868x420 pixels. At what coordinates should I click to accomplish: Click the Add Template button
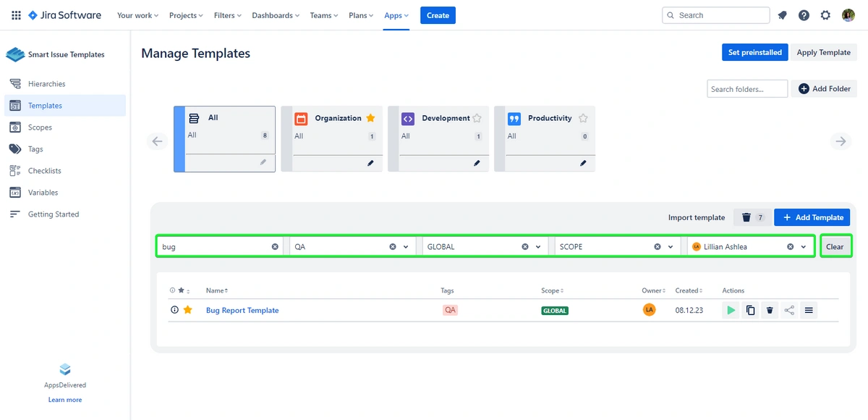[x=812, y=217]
